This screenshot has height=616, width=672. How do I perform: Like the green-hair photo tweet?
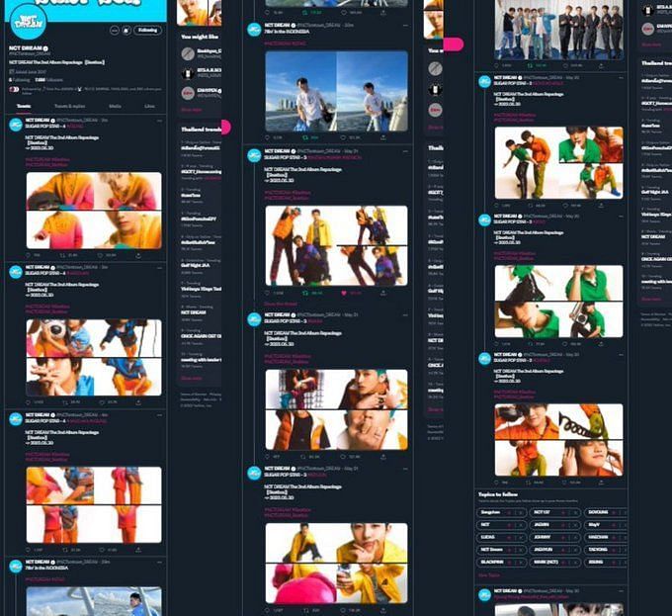343,457
